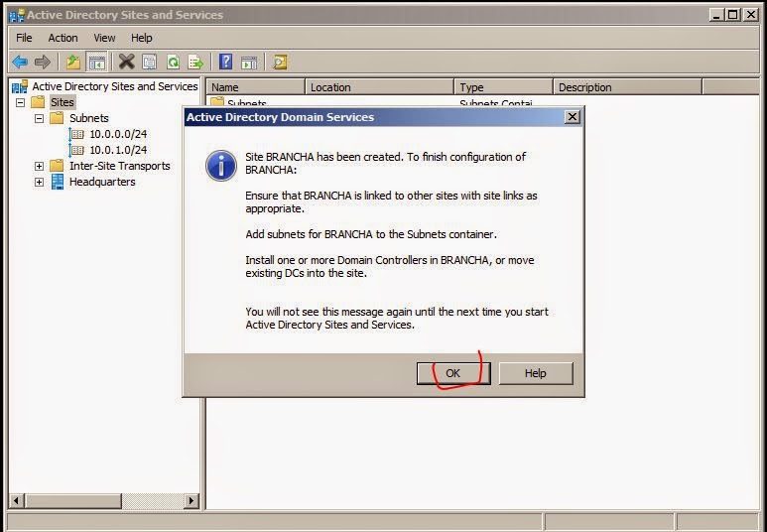Viewport: 767px width, 532px height.
Task: Expand the Headquarters site node
Action: click(39, 182)
